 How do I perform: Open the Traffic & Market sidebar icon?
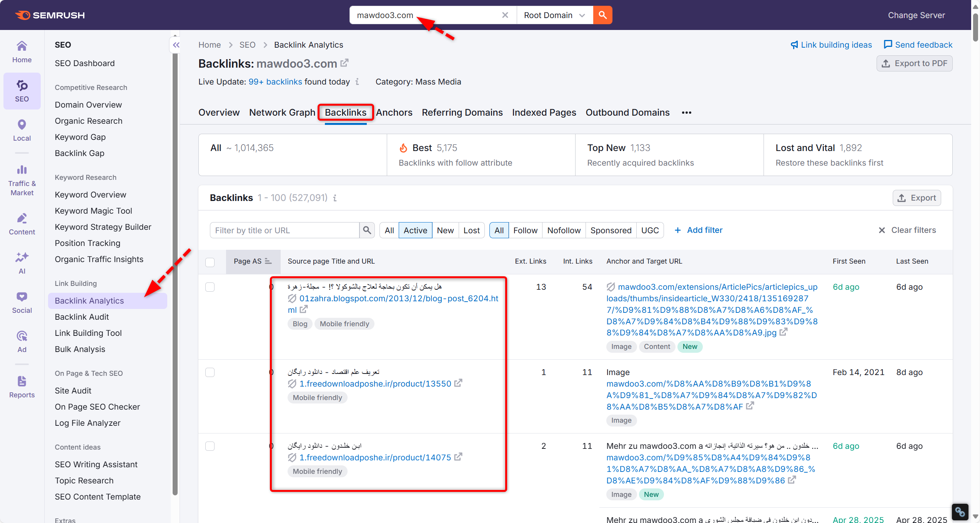(x=22, y=181)
